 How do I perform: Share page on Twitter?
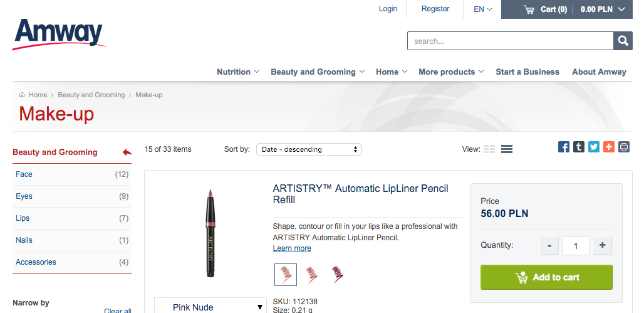coord(594,147)
